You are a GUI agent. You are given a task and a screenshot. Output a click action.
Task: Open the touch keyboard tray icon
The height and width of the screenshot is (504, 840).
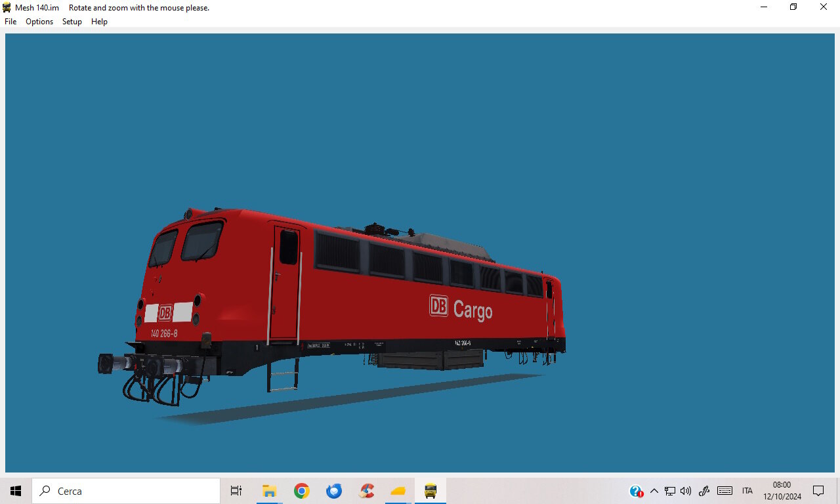[x=724, y=491]
